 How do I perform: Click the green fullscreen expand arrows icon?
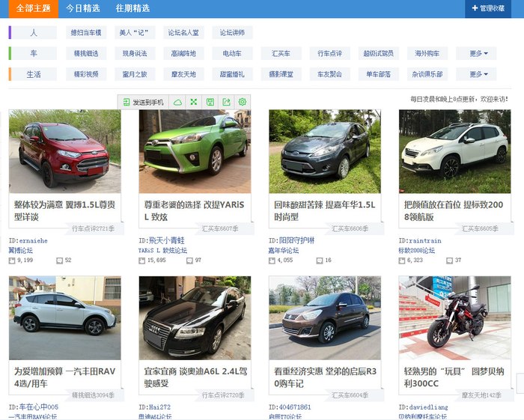point(194,102)
